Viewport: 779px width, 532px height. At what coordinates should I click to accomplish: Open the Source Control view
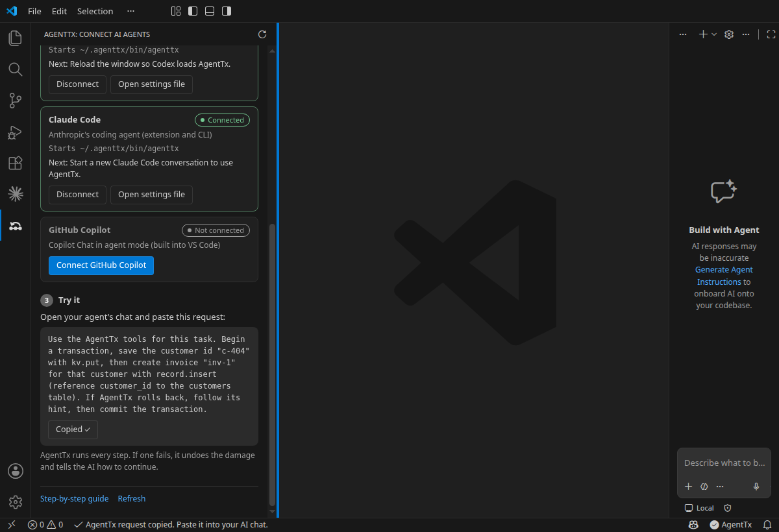click(16, 101)
